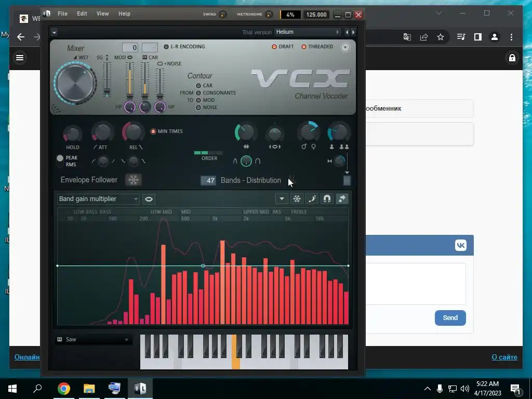
Task: Click the formant mouth-shape knob
Action: pyautogui.click(x=274, y=134)
